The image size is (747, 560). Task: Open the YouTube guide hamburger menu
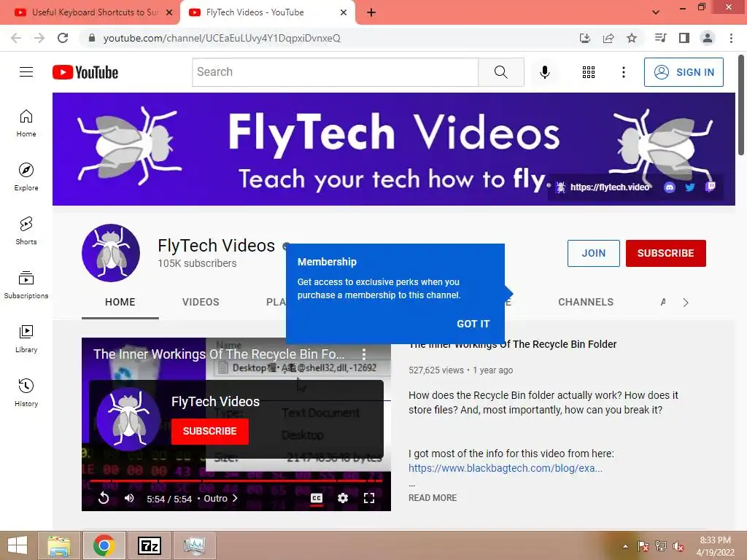[x=26, y=72]
